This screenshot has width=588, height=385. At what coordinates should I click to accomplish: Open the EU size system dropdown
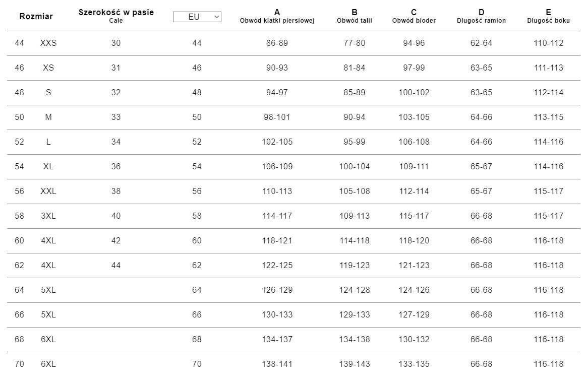(197, 17)
